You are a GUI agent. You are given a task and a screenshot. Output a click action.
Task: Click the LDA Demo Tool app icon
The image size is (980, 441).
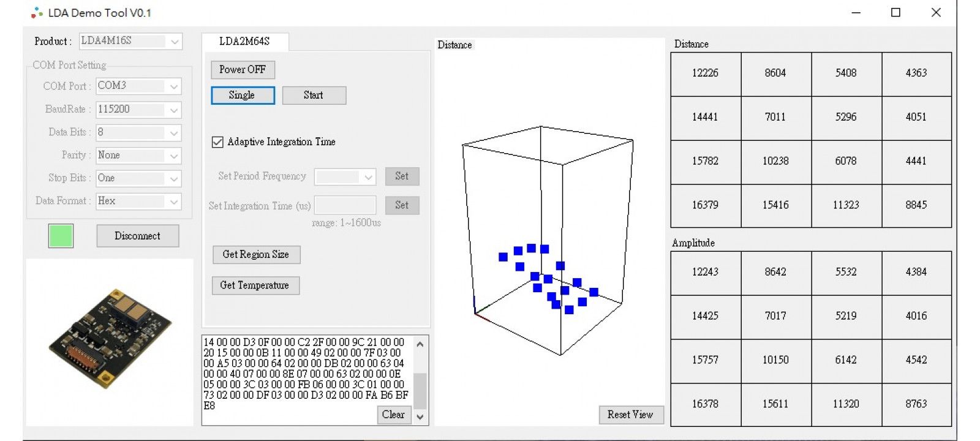coord(37,13)
